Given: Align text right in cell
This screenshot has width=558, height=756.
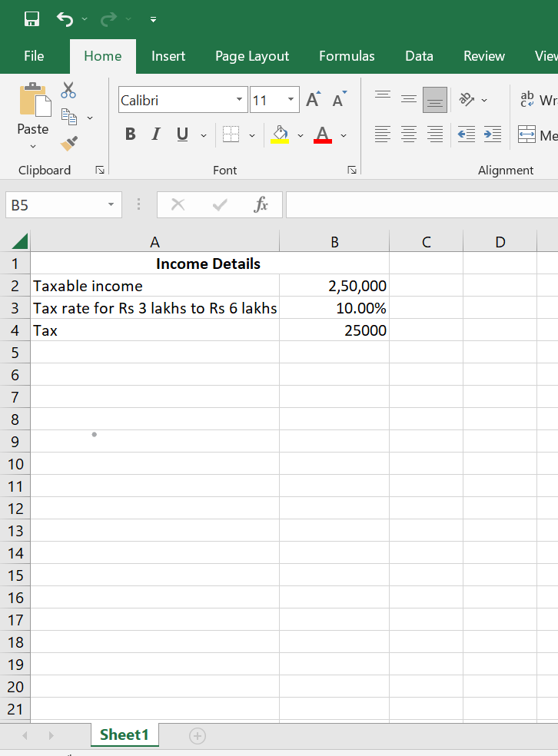Looking at the screenshot, I should (435, 134).
